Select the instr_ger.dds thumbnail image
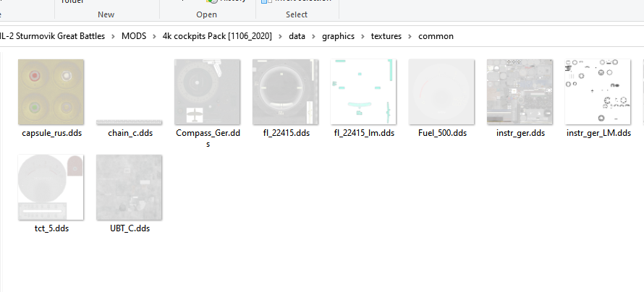 [520, 92]
